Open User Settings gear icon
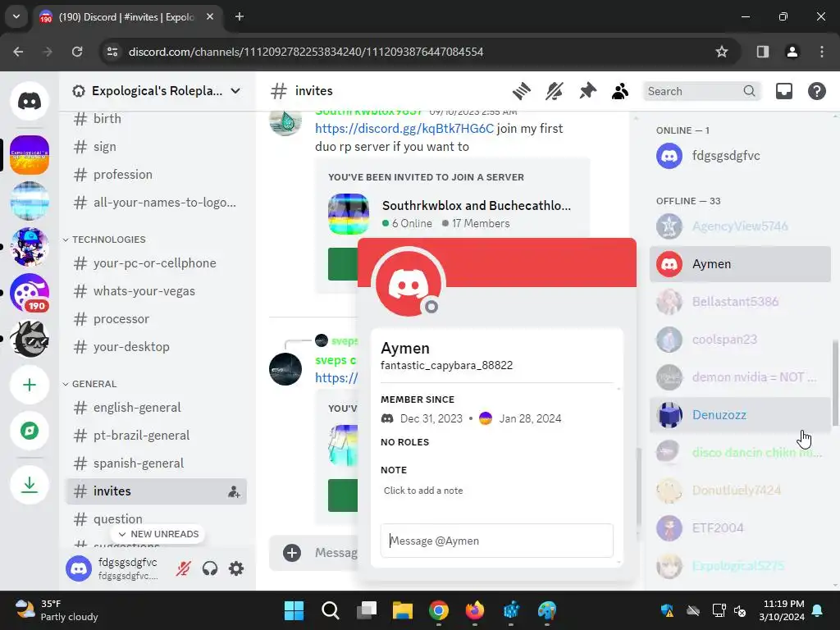The image size is (840, 630). point(236,568)
